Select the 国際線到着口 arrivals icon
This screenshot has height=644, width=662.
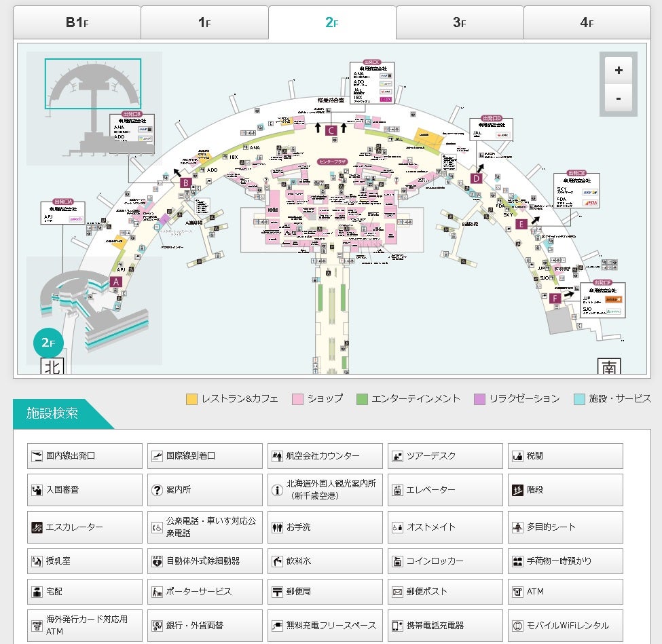(x=204, y=455)
